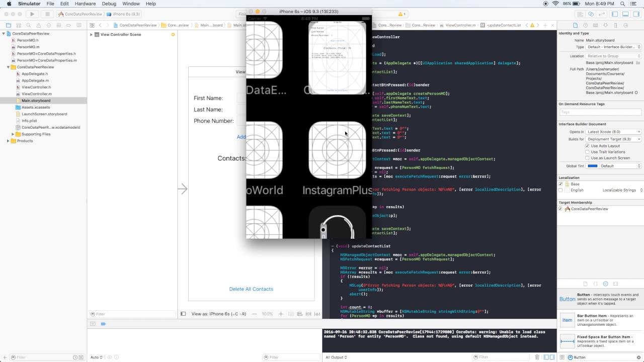Switch to Version editor arrows icon
The height and width of the screenshot is (362, 644).
[602, 14]
